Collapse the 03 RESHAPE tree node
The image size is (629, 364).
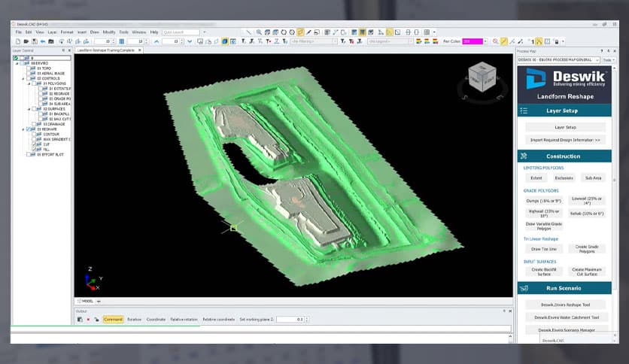pyautogui.click(x=23, y=129)
